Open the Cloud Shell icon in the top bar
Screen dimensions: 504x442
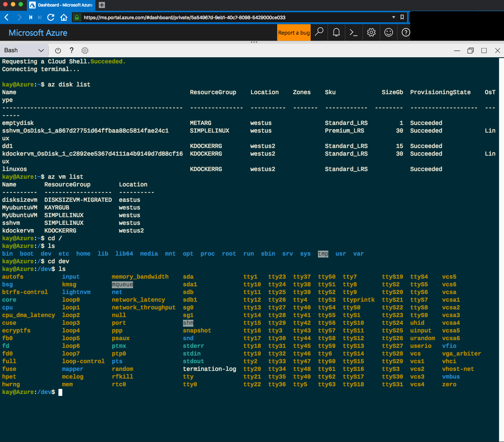coord(353,32)
